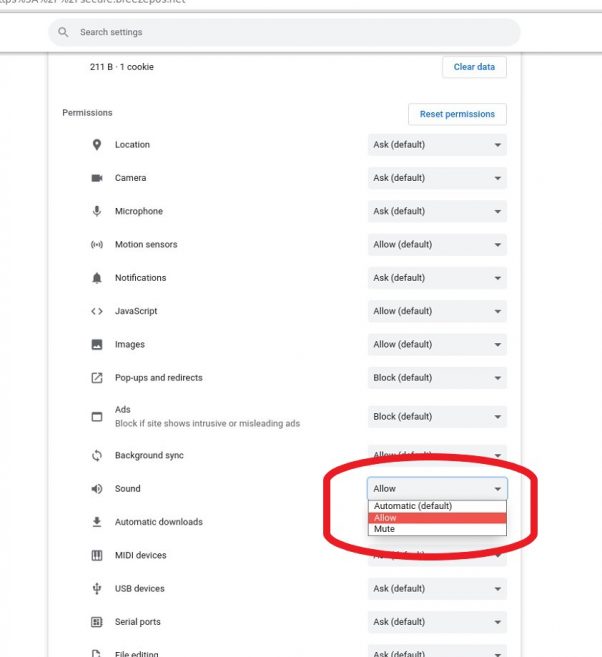Click the MIDI devices label
Viewport: 602px width, 657px height.
pyautogui.click(x=141, y=555)
